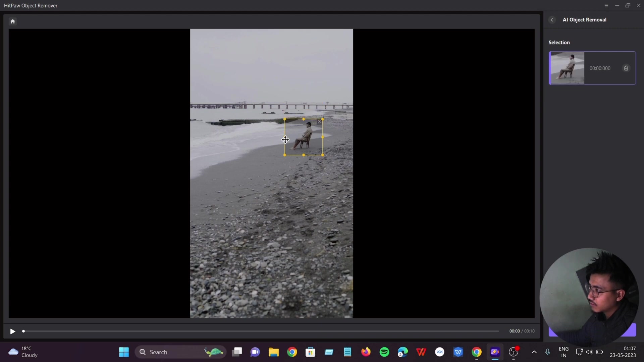The image size is (644, 362).
Task: Switch the ENG IN input language
Action: (x=564, y=352)
